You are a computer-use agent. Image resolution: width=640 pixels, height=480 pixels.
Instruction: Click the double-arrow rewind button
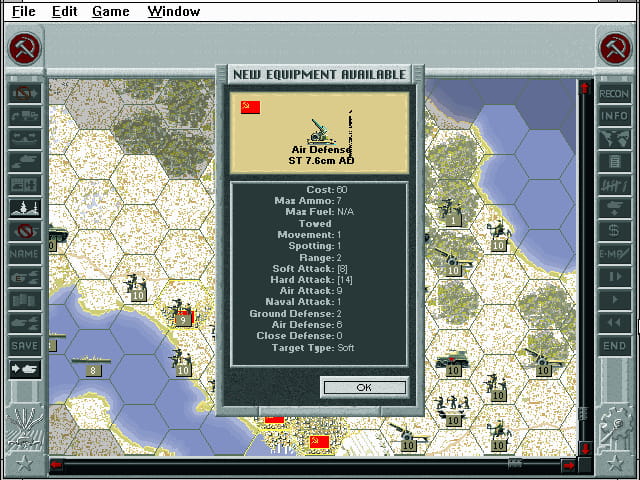614,323
